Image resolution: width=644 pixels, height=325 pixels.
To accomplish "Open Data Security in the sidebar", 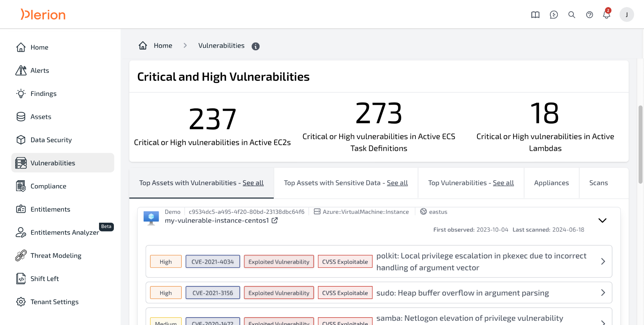I will [x=63, y=140].
